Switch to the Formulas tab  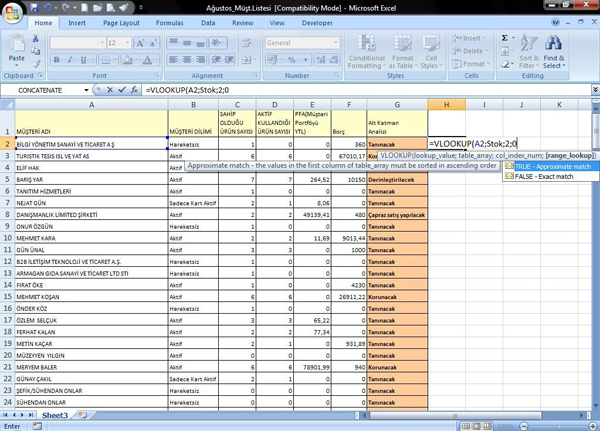click(169, 22)
